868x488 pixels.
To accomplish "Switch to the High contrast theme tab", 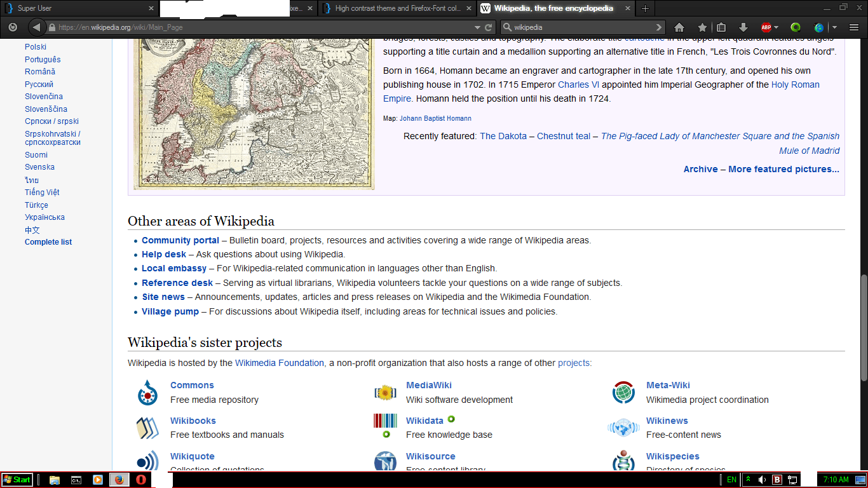I will pos(398,8).
